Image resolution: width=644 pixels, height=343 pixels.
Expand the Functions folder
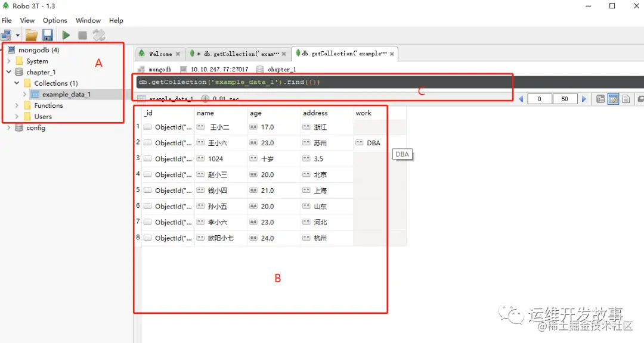click(x=17, y=105)
